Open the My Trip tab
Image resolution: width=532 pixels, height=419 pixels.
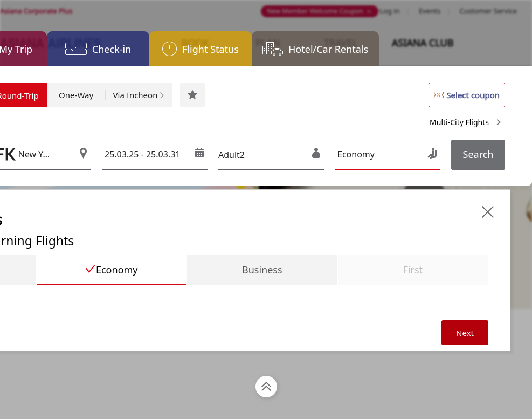click(x=23, y=49)
